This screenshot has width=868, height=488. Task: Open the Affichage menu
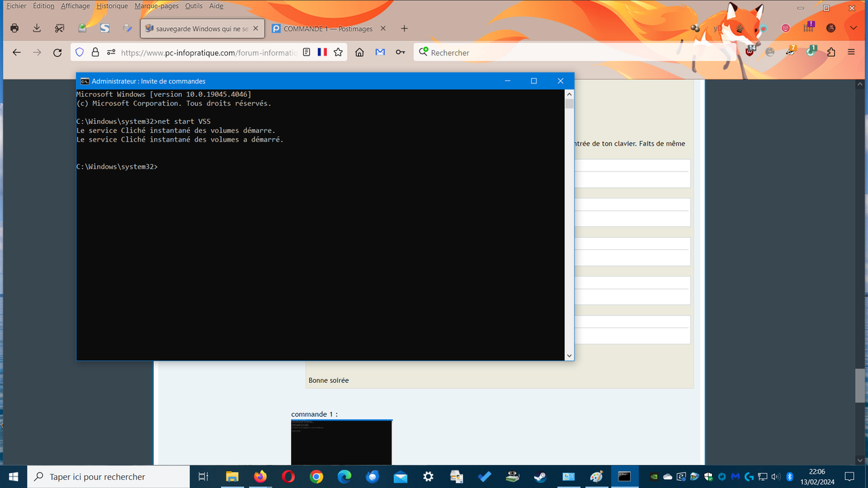click(75, 5)
